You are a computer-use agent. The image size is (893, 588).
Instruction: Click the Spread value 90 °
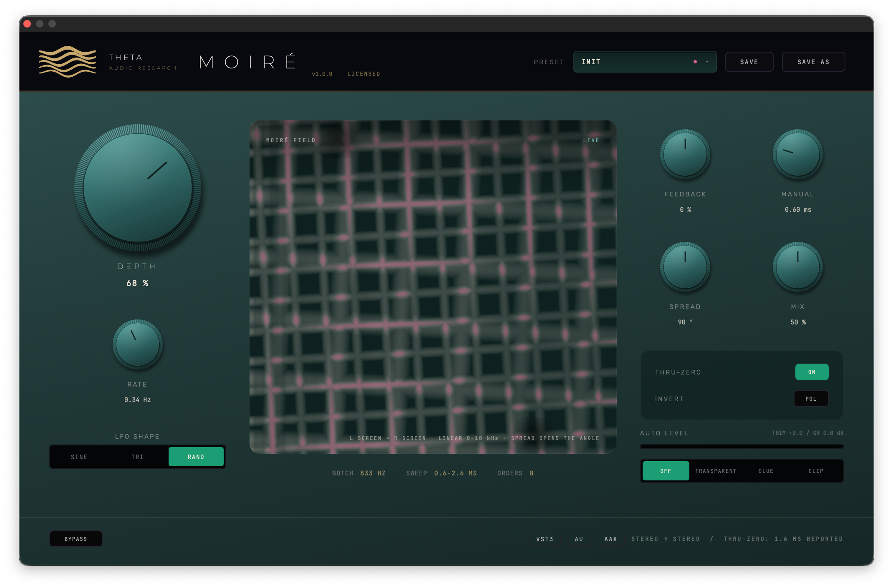pos(685,322)
